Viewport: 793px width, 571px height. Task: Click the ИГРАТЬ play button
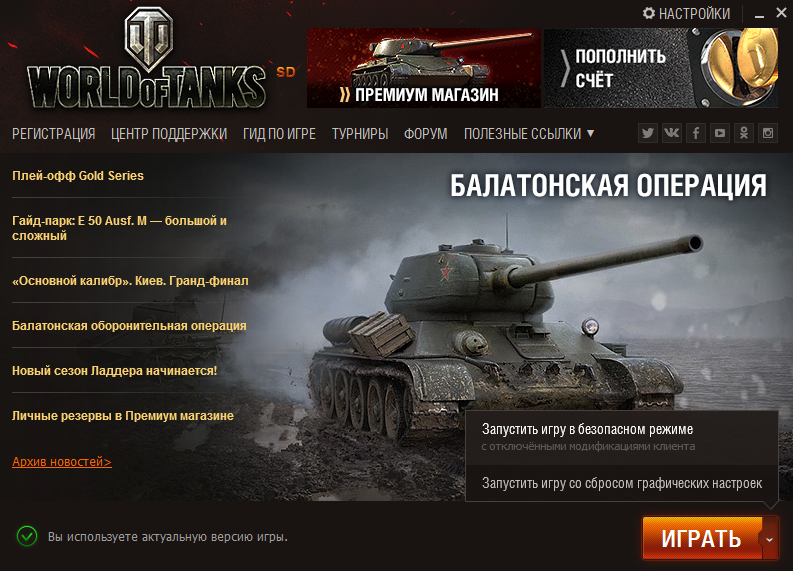point(702,539)
